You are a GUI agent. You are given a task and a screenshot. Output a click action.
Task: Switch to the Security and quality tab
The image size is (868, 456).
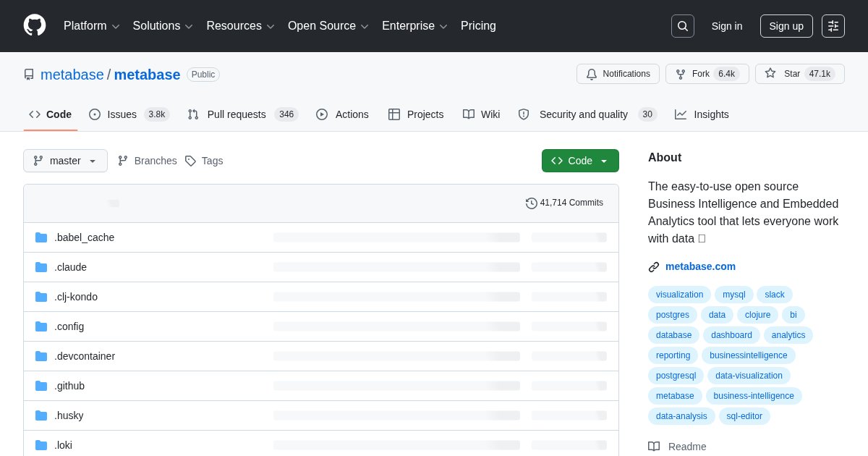pos(587,114)
